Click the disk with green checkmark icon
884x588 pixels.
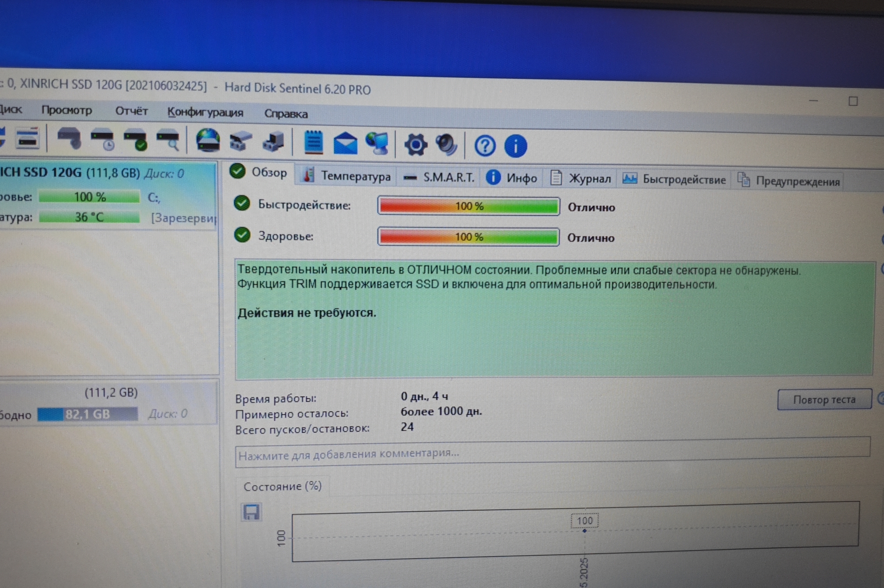coord(136,139)
